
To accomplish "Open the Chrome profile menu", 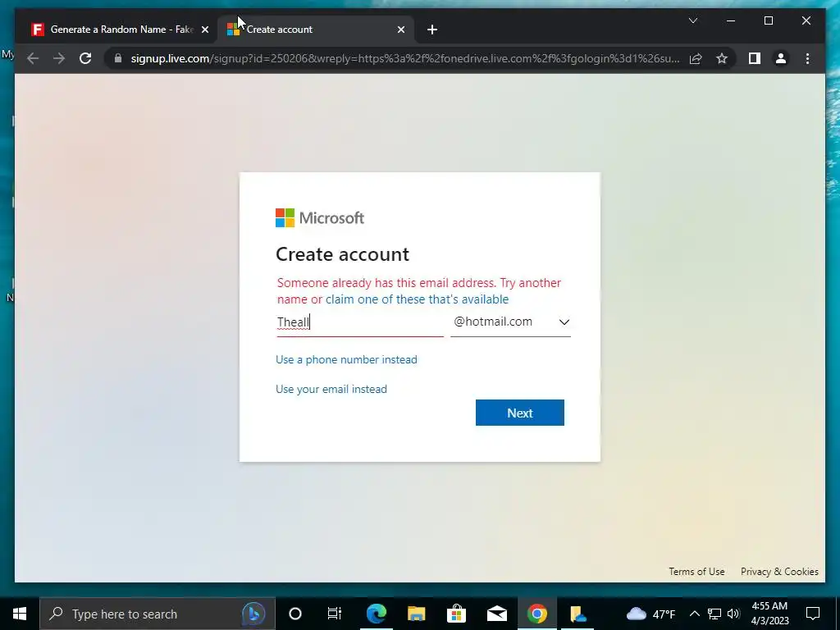I will click(781, 58).
